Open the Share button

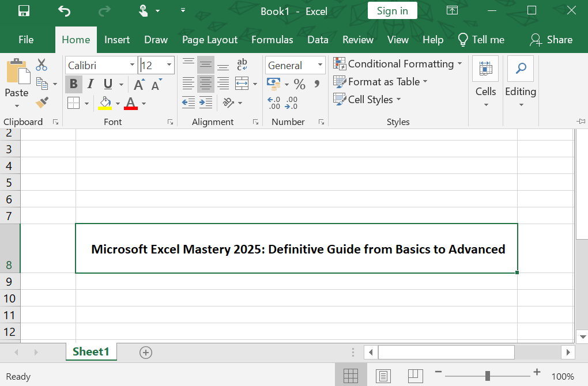point(551,40)
